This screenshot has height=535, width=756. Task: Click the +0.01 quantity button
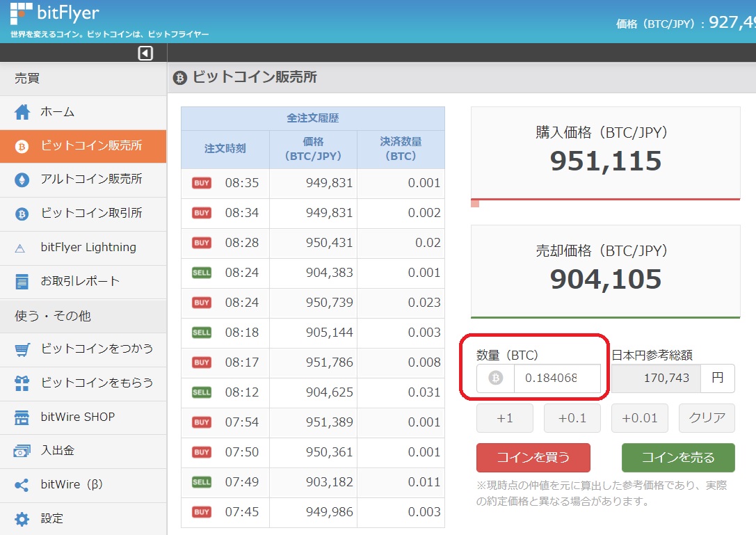pos(640,418)
